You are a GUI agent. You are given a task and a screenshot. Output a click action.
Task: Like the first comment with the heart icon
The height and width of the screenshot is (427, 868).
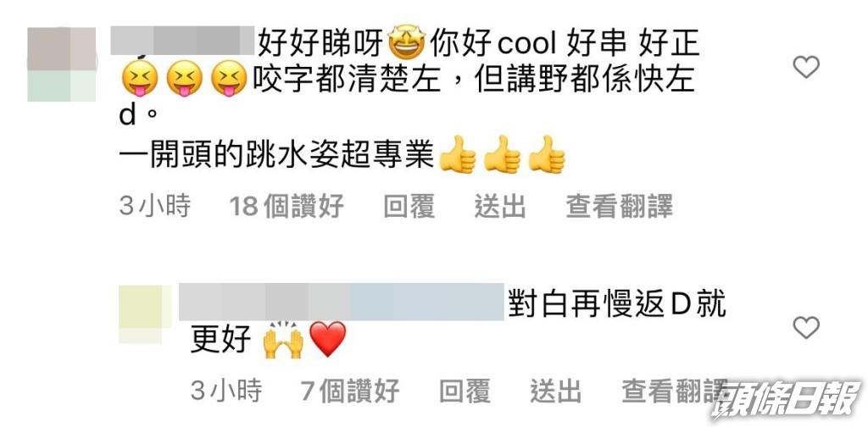[x=805, y=68]
